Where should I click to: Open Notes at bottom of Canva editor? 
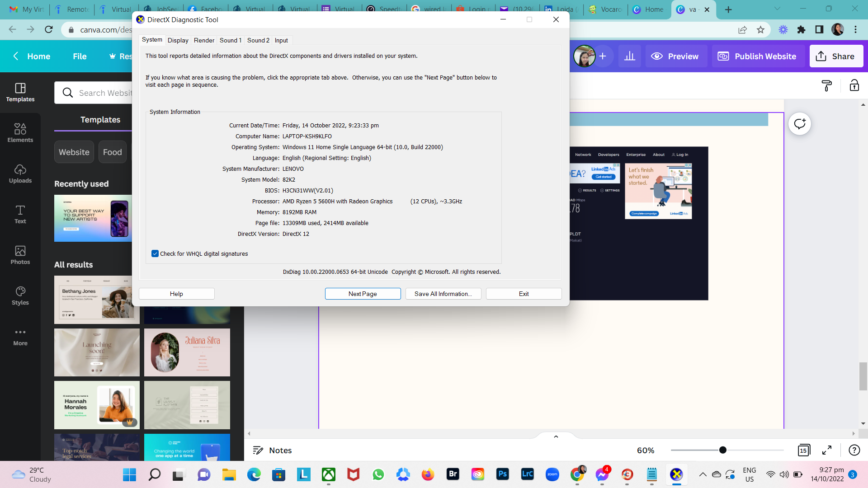[272, 450]
